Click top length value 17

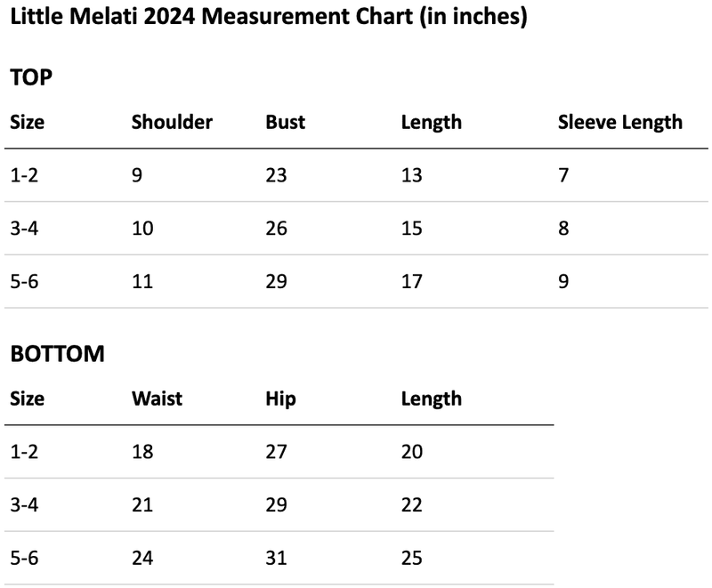click(411, 281)
